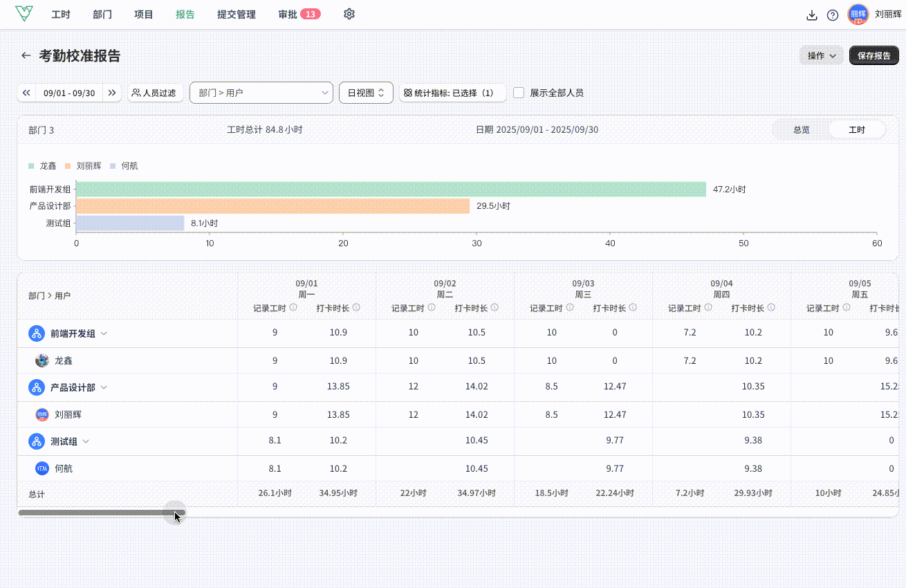Screen dimensions: 906x588
Task: Click the back arrow beside 考勤校准报告
Action: click(x=26, y=56)
